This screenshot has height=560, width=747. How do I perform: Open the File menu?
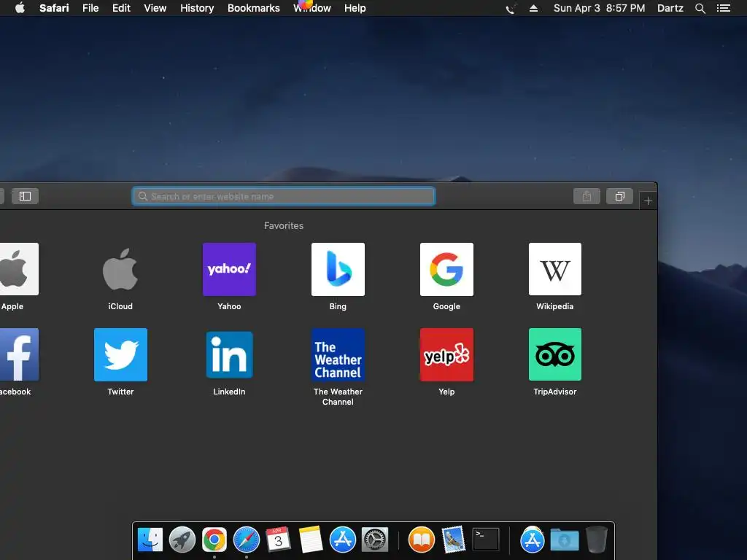(x=90, y=8)
